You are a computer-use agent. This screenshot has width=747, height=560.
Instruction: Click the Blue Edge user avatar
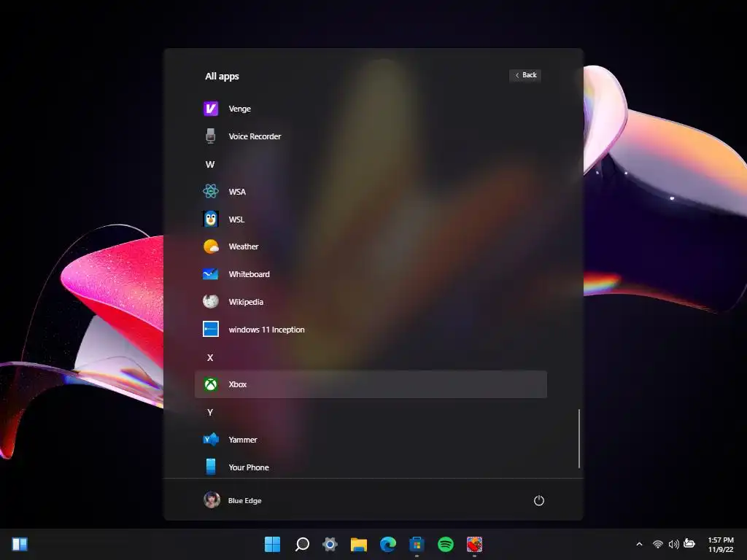pyautogui.click(x=212, y=500)
